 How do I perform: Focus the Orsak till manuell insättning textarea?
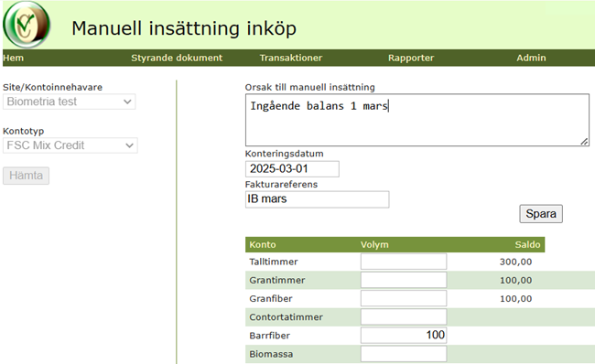coord(417,120)
